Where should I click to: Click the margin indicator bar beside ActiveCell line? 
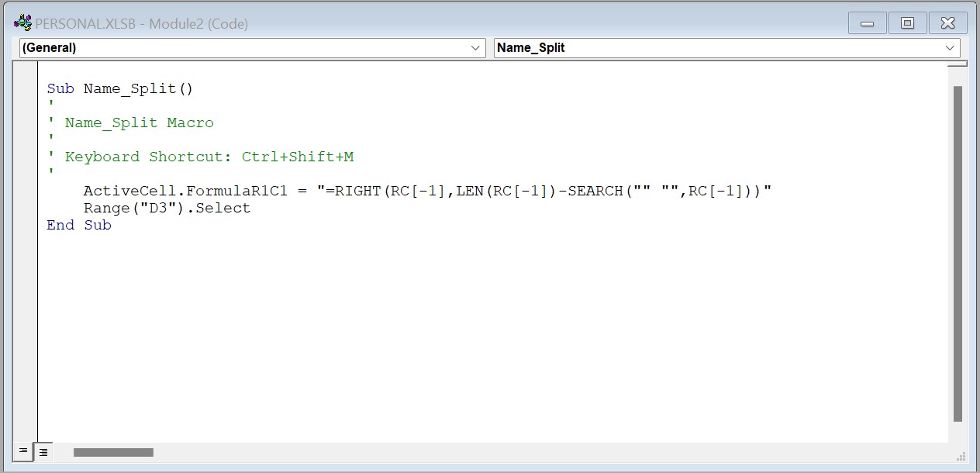click(x=26, y=191)
